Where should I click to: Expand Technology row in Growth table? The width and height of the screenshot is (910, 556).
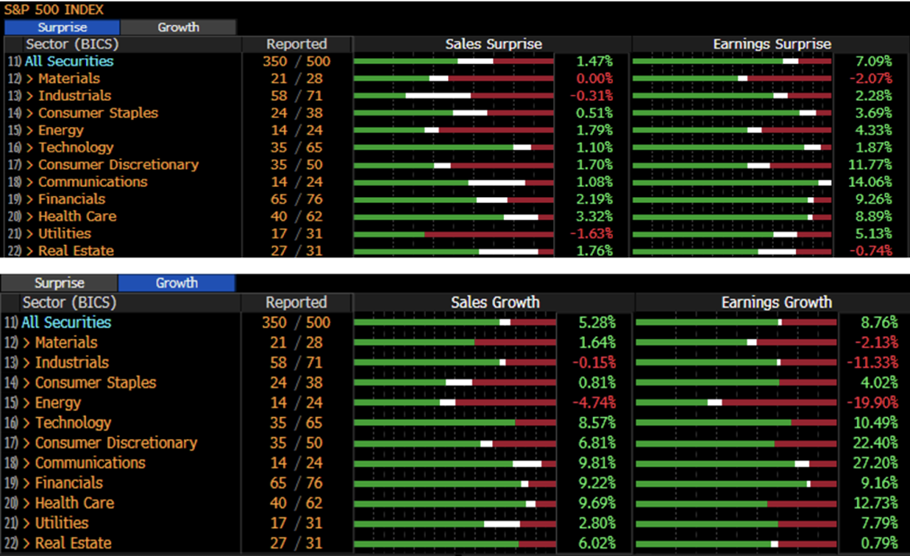click(x=27, y=423)
